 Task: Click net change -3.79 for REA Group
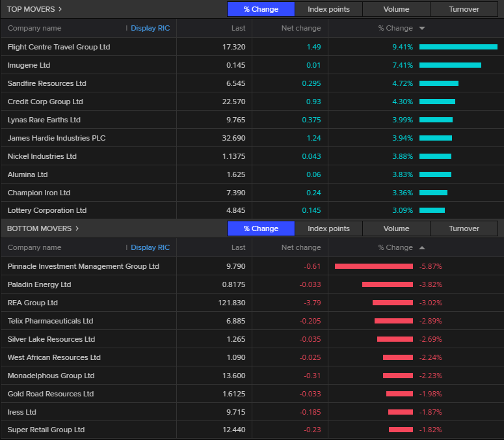(x=312, y=303)
